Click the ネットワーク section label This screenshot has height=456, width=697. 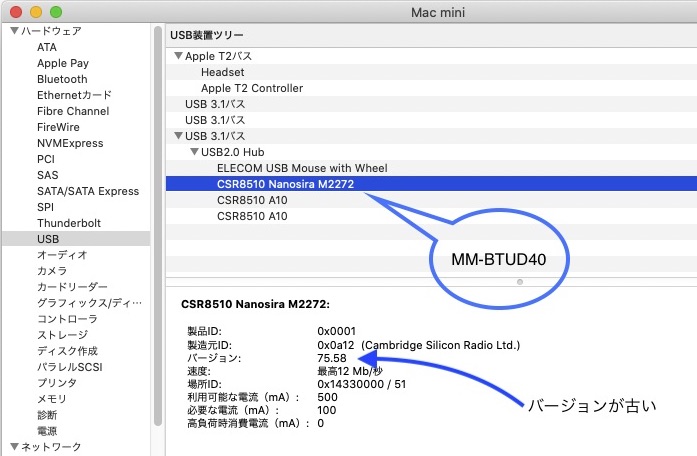(x=52, y=447)
